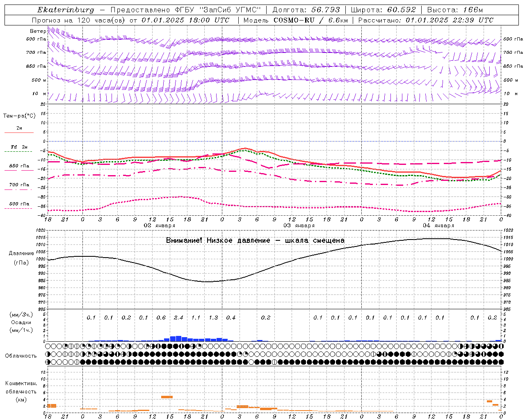525x420 pixels.
Task: Click the warning "Внимание! Низкое давление — шкала смещена"
Action: pyautogui.click(x=255, y=240)
